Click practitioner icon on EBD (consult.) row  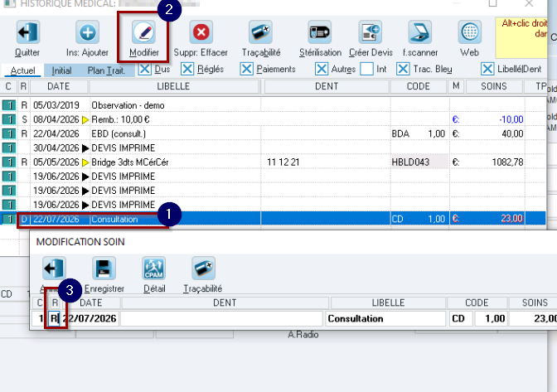click(x=9, y=133)
